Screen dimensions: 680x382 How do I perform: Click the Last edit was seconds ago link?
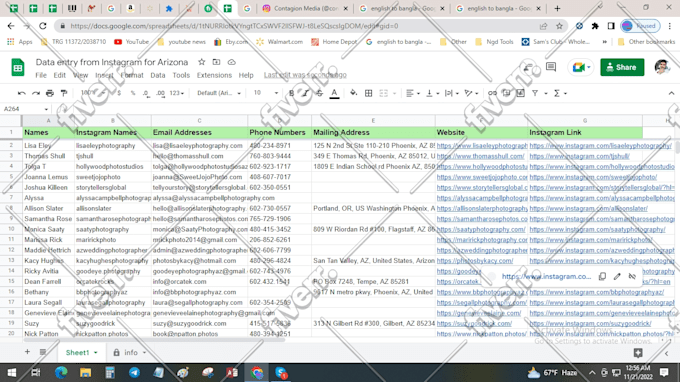(x=305, y=75)
